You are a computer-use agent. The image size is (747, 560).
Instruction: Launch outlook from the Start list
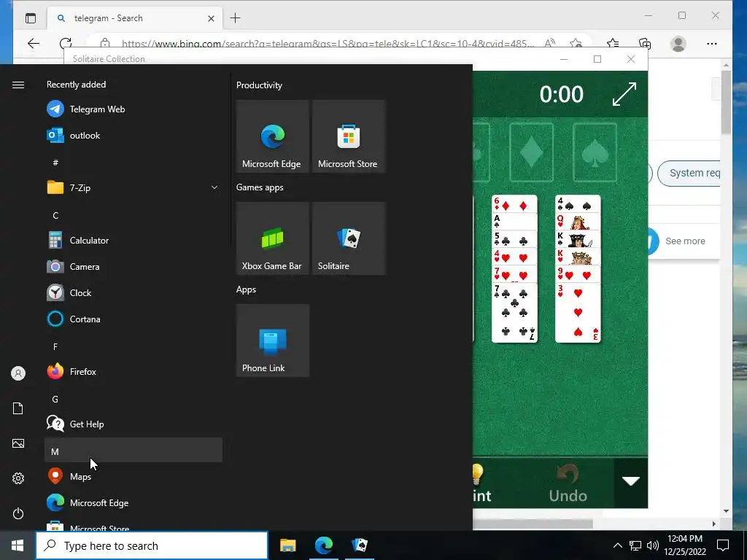[x=133, y=135]
